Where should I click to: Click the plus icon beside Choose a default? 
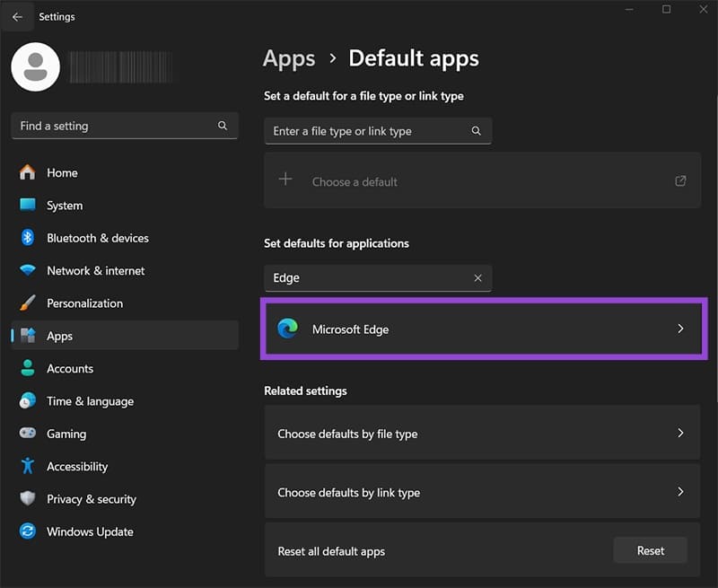285,179
